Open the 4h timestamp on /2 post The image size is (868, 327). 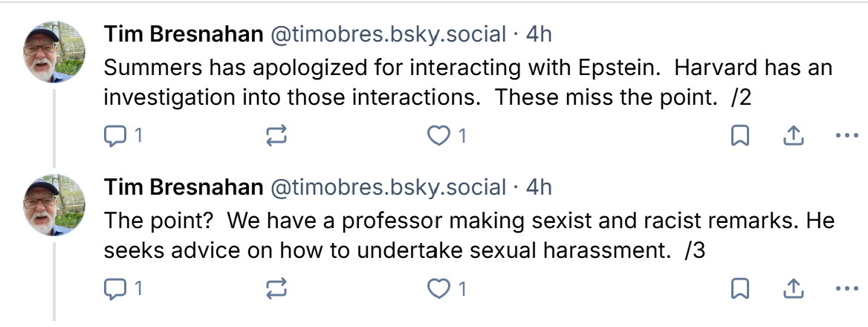(x=540, y=34)
